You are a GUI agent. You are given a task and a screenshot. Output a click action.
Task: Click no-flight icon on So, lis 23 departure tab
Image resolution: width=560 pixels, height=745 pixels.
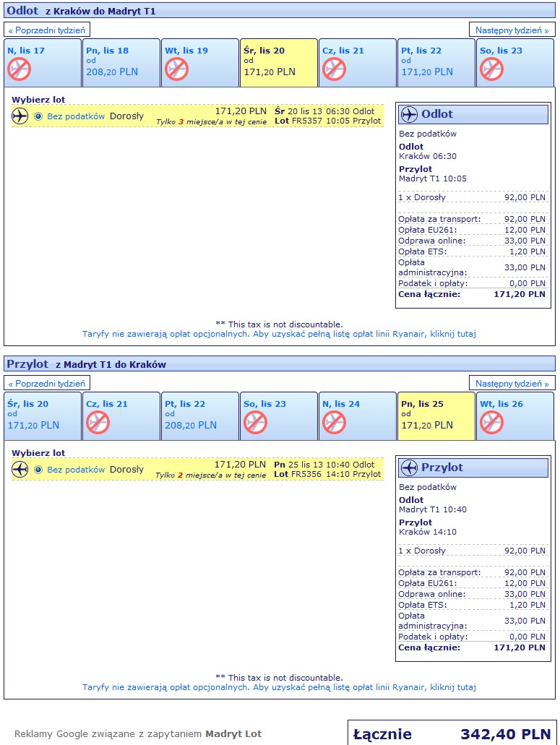coord(491,69)
